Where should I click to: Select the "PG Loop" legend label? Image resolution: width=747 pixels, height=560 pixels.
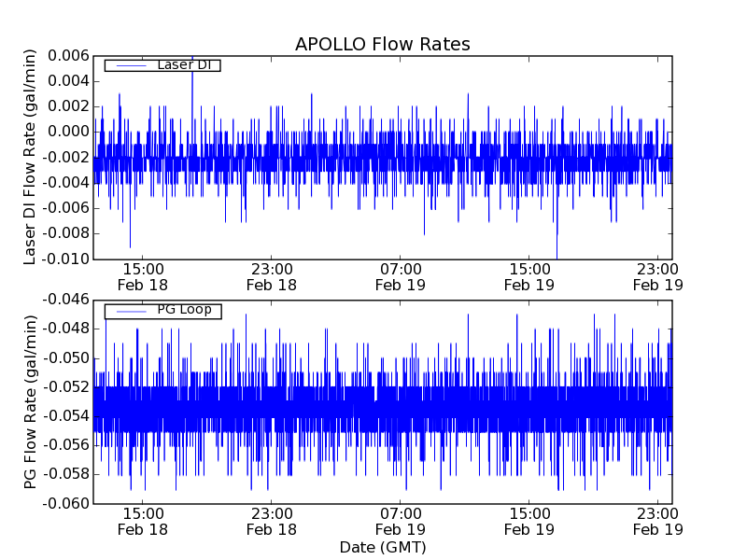pos(184,310)
